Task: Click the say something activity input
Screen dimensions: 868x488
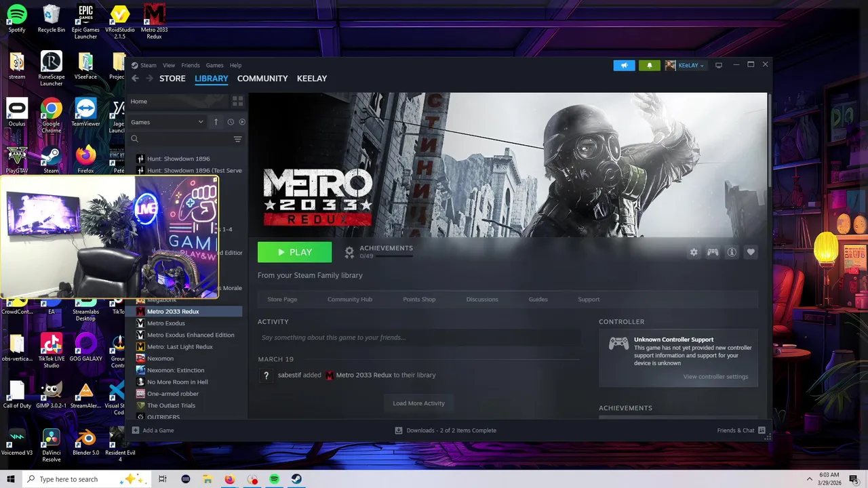Action: [419, 338]
